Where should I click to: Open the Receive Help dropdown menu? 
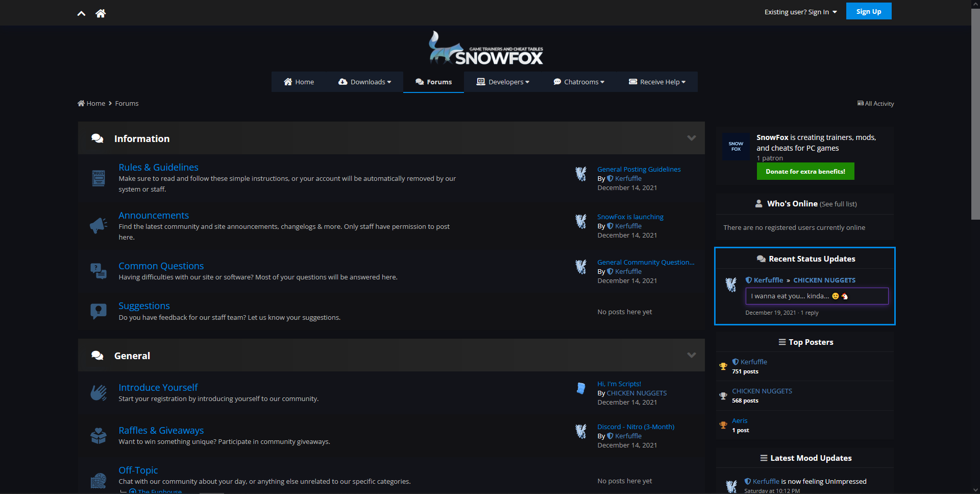click(x=657, y=82)
